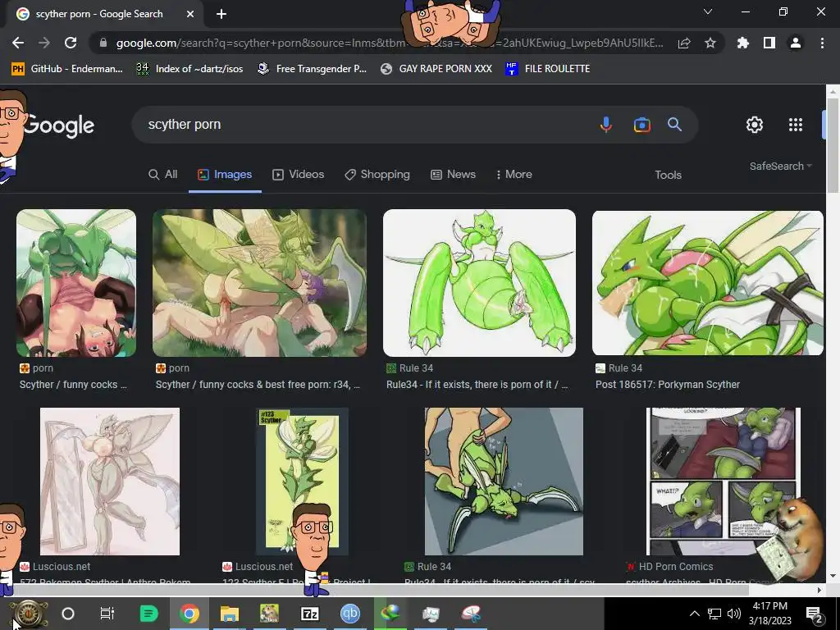840x630 pixels.
Task: Bookmark this page with the star
Action: [710, 43]
